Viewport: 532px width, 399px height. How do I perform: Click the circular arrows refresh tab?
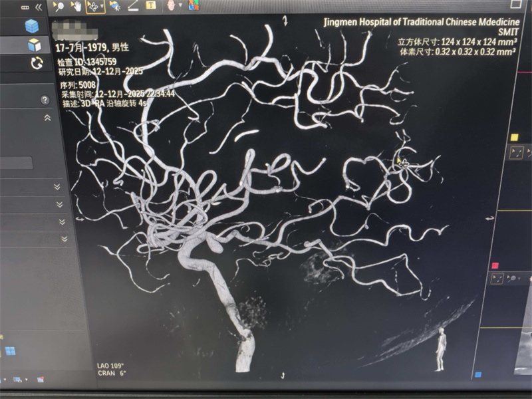pos(36,63)
